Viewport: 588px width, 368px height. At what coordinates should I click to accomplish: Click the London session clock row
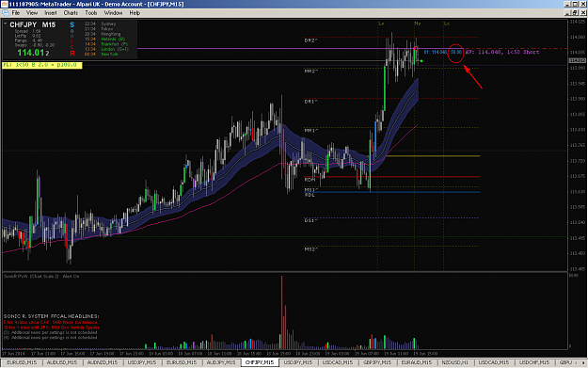tap(106, 49)
